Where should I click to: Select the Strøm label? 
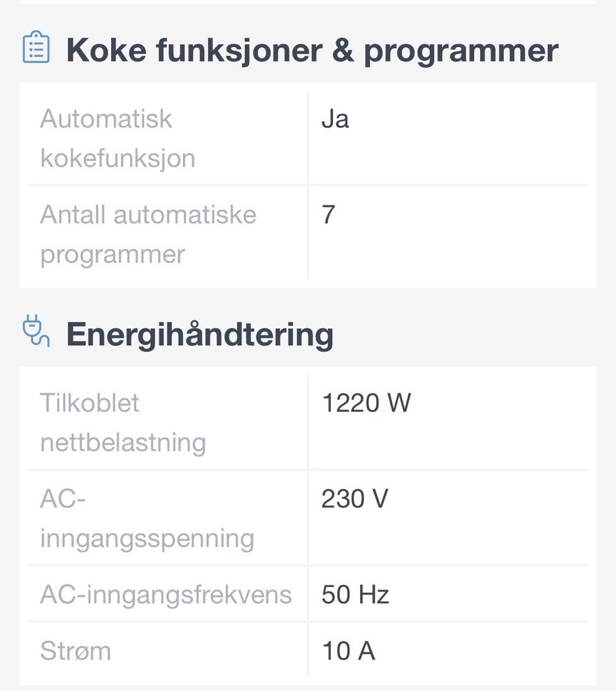pos(75,651)
